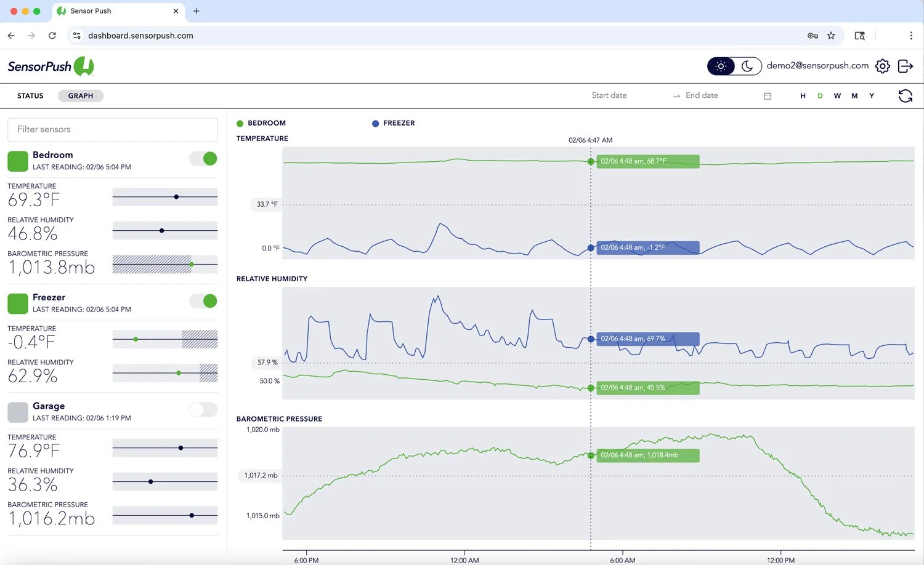
Task: Click the Garage barometric pressure range bar
Action: [165, 515]
